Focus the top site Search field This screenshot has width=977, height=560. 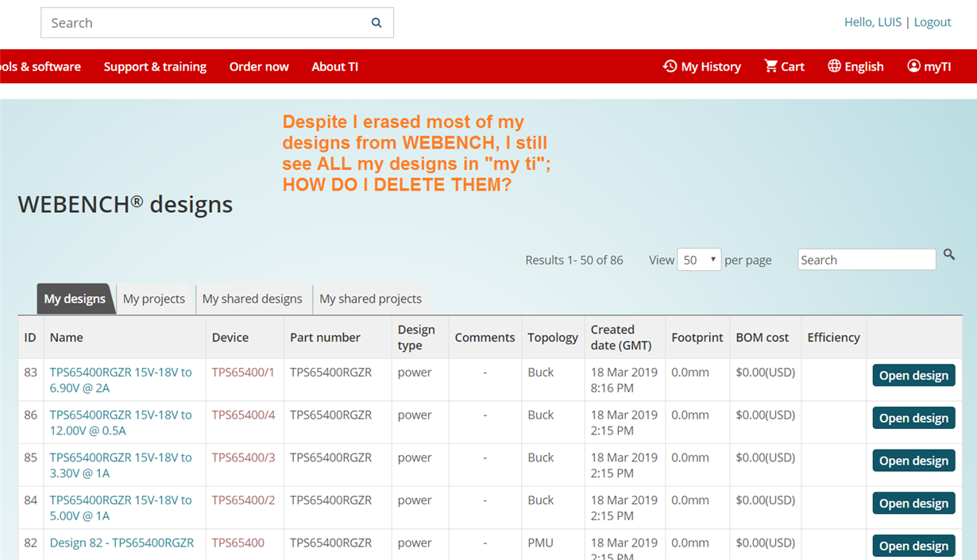click(217, 23)
